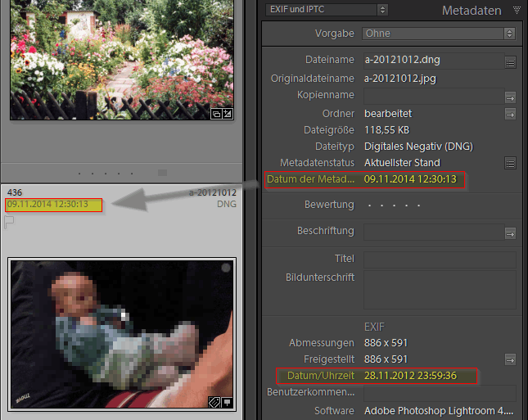
Task: Click into the Beschriftung input field
Action: (x=434, y=232)
